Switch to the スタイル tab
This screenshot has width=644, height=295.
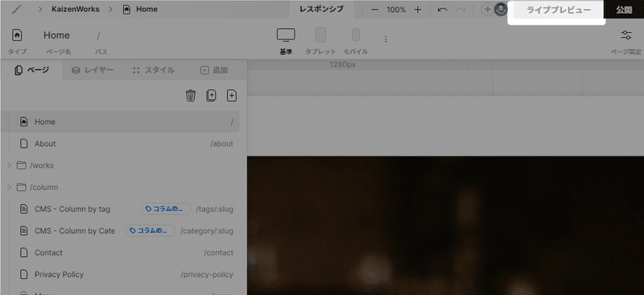tap(154, 70)
